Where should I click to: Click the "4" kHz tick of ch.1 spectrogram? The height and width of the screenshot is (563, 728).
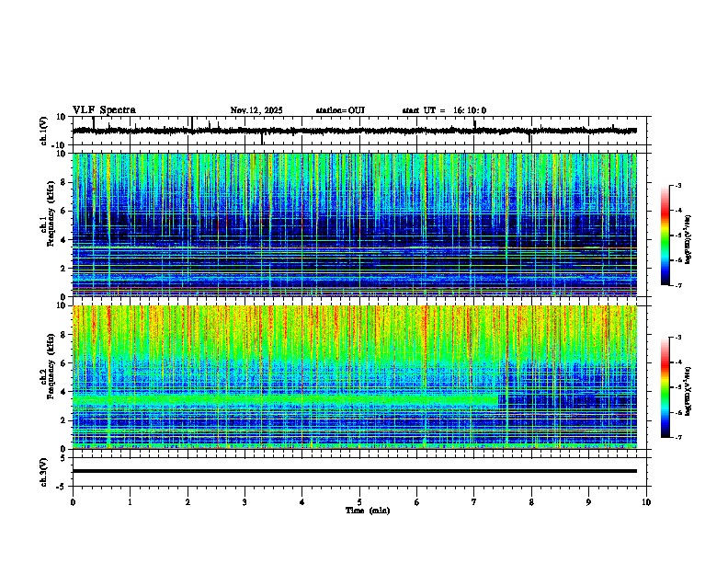click(63, 240)
